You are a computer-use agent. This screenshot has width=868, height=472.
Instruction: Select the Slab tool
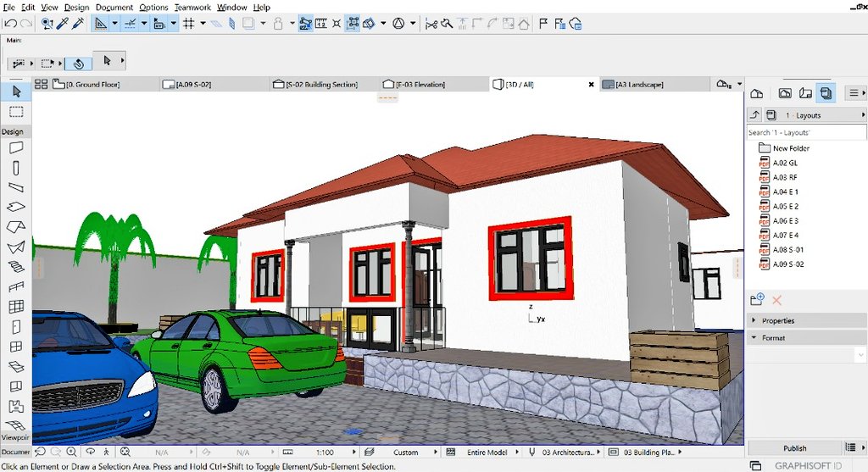pyautogui.click(x=16, y=207)
